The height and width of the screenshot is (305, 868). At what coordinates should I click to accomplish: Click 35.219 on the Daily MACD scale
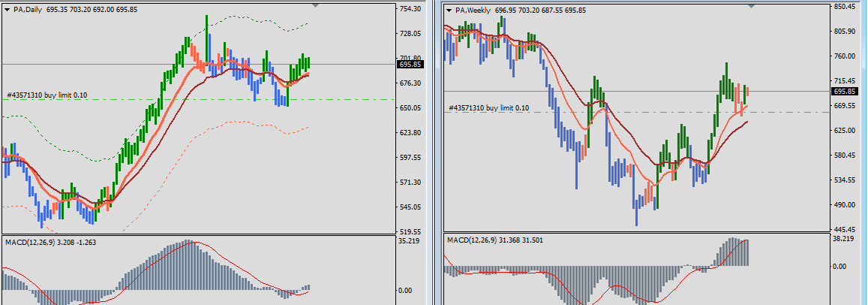click(x=409, y=241)
